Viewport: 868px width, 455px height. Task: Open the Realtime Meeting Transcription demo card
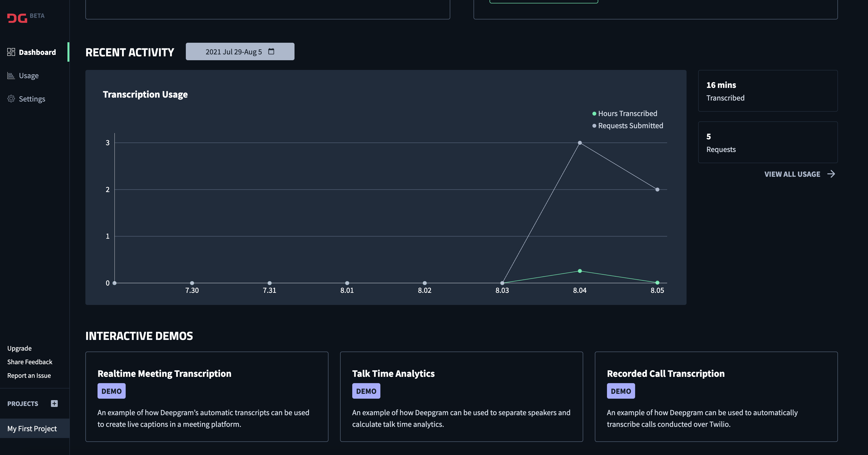206,396
